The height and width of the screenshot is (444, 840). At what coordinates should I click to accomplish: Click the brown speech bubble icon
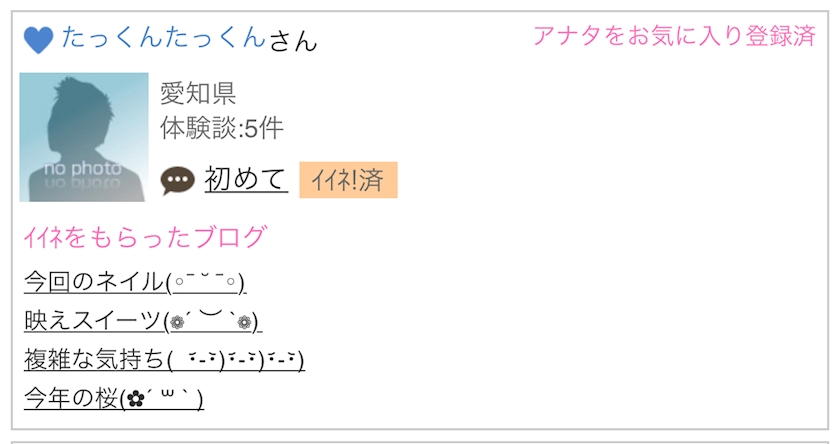[177, 181]
